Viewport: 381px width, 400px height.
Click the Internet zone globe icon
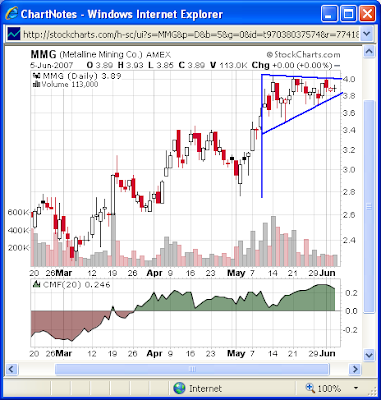point(179,388)
